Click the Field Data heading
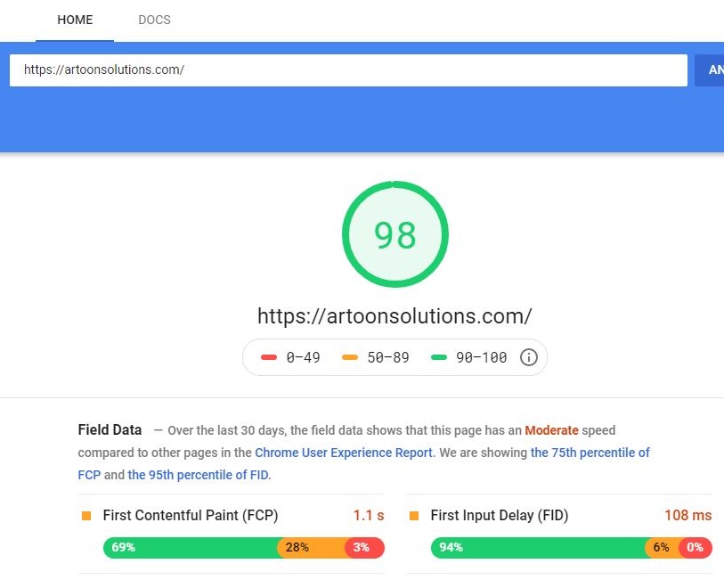724x588 pixels. [110, 430]
